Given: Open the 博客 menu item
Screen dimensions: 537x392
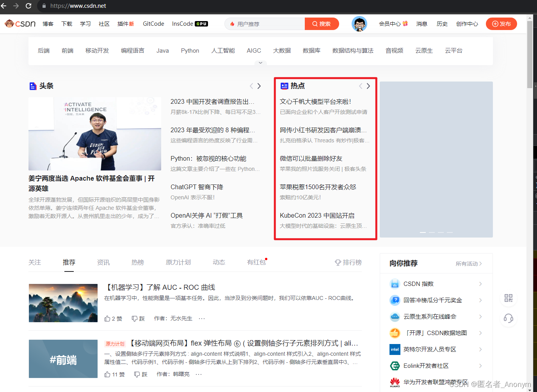Looking at the screenshot, I should [x=48, y=24].
